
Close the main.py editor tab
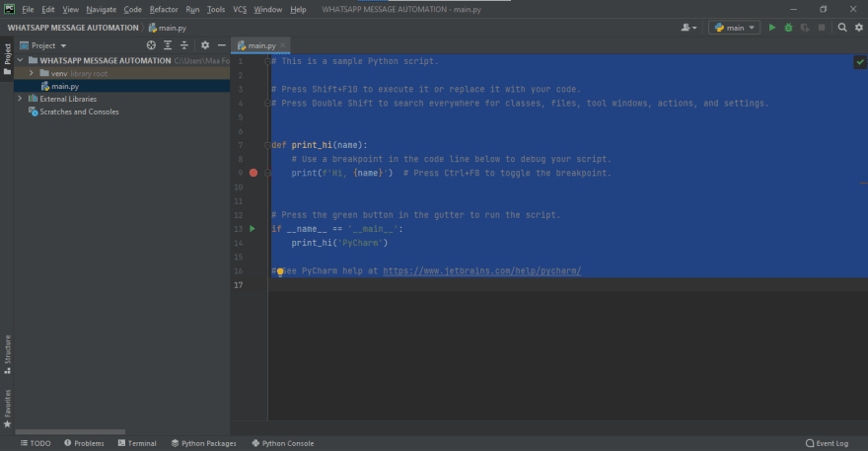(283, 45)
